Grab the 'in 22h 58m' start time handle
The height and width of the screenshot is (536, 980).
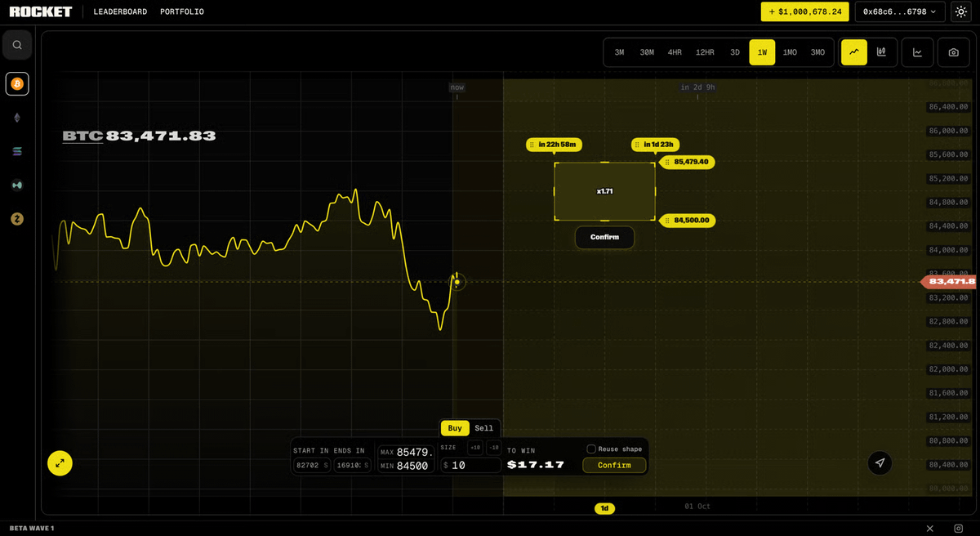tap(555, 145)
